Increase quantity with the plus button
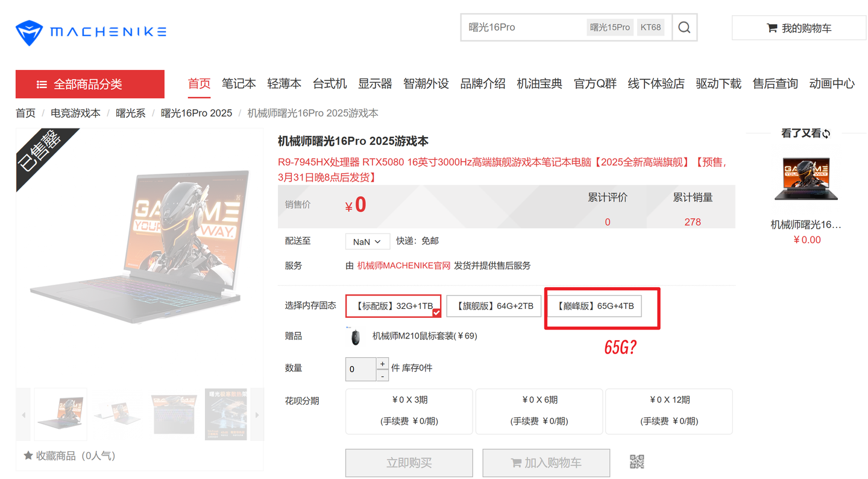868x479 pixels. [x=382, y=364]
